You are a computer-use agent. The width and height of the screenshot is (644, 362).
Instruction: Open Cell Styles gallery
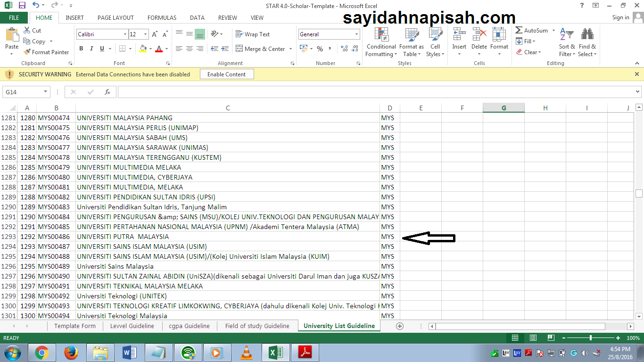coord(435,42)
